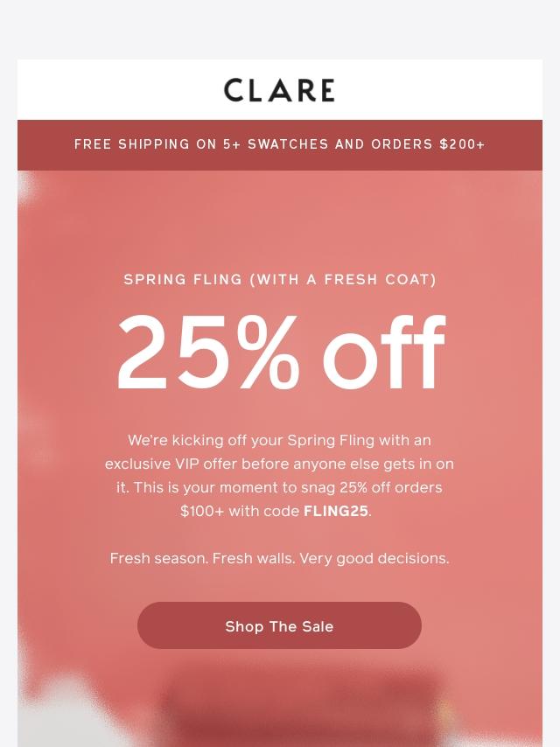Select the FLING25 promo code
560x747 pixels.
point(336,511)
